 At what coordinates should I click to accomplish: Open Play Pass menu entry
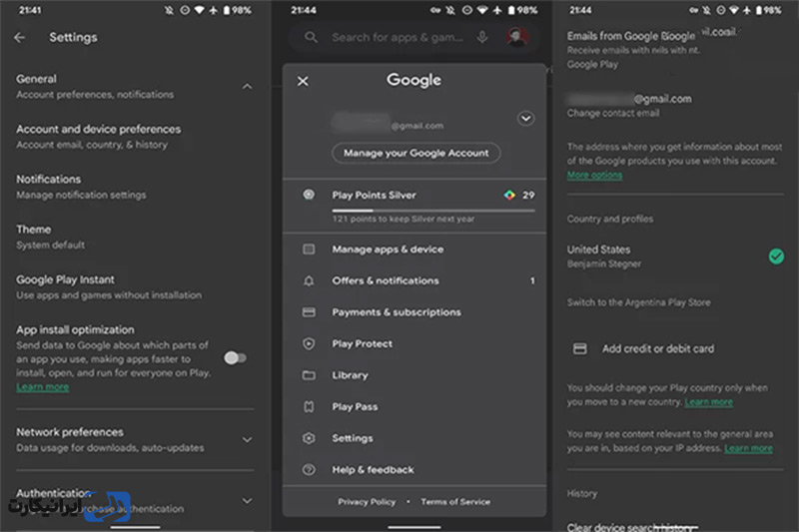pyautogui.click(x=414, y=407)
